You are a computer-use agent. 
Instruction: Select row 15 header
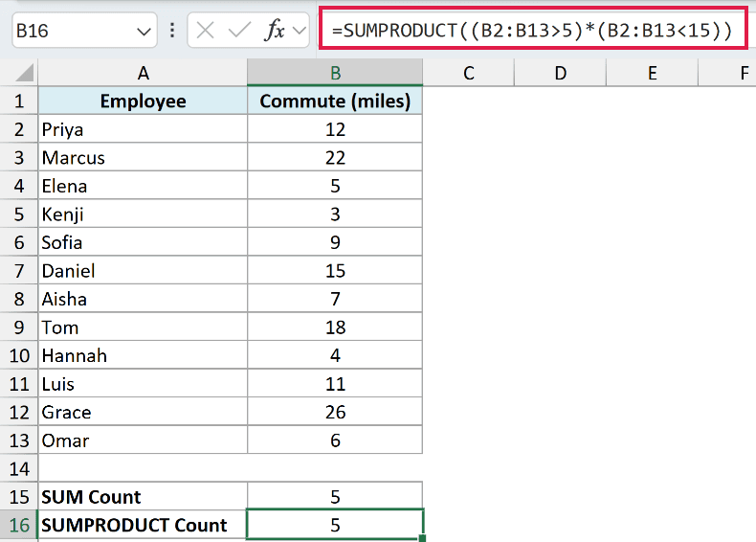[19, 497]
